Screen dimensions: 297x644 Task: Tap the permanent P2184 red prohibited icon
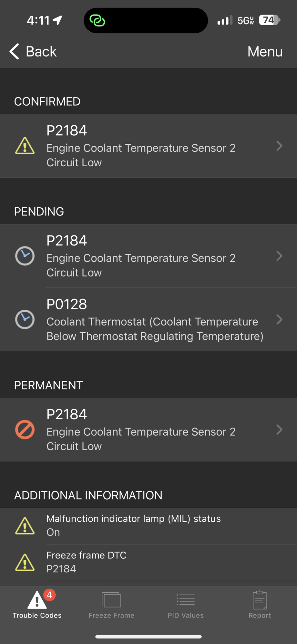pos(25,430)
